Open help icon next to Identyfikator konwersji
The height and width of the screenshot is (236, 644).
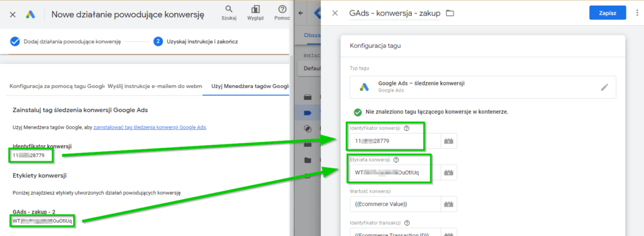tap(407, 128)
